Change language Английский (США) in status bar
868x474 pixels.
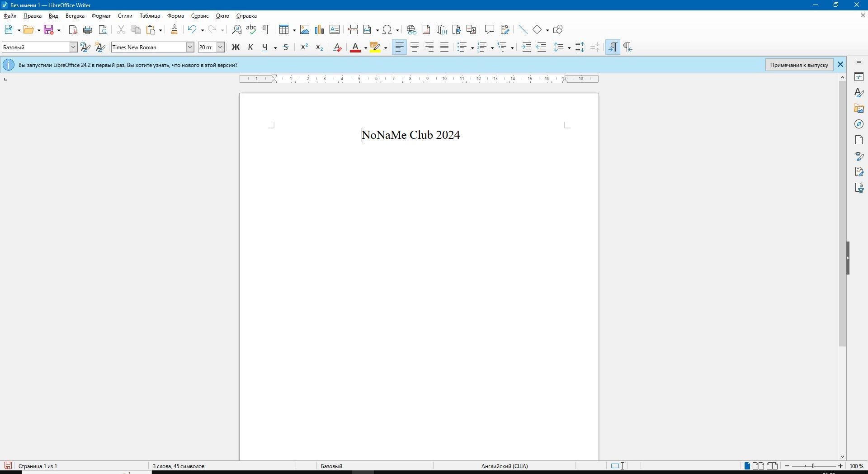(505, 466)
